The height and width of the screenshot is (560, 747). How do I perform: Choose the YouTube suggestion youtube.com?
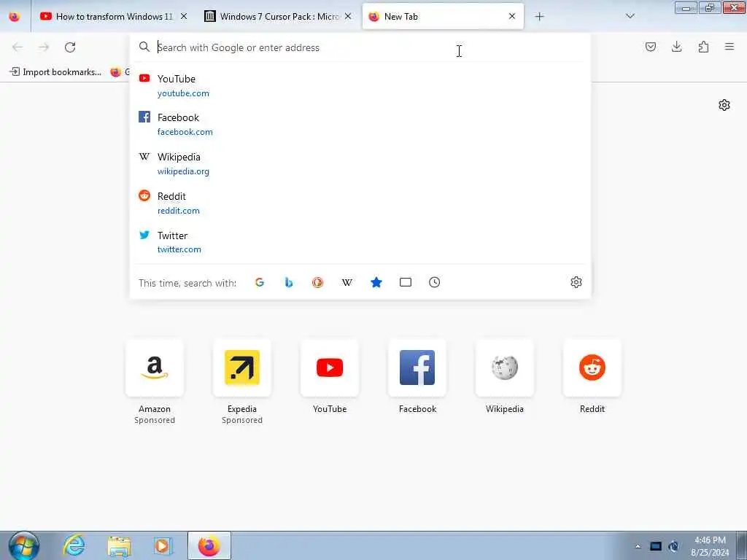coord(360,86)
